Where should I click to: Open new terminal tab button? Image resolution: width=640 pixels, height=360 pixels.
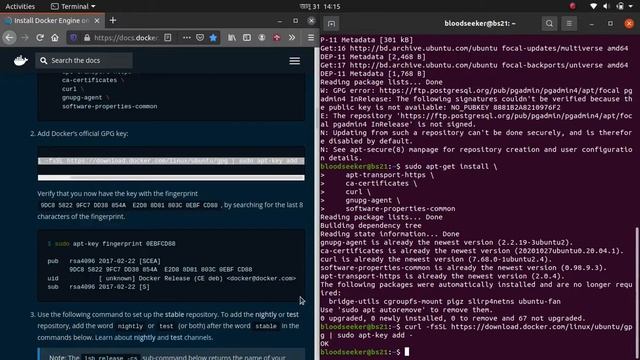(331, 24)
